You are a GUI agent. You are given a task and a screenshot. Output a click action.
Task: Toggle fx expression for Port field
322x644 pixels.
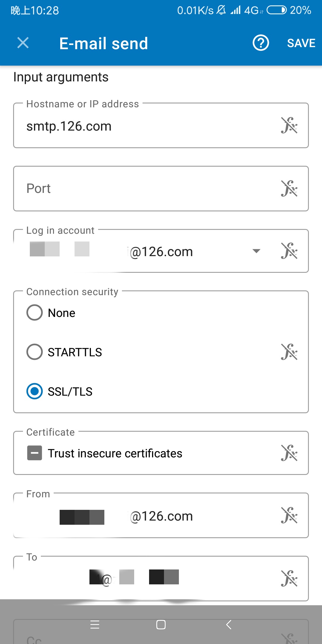pyautogui.click(x=289, y=188)
